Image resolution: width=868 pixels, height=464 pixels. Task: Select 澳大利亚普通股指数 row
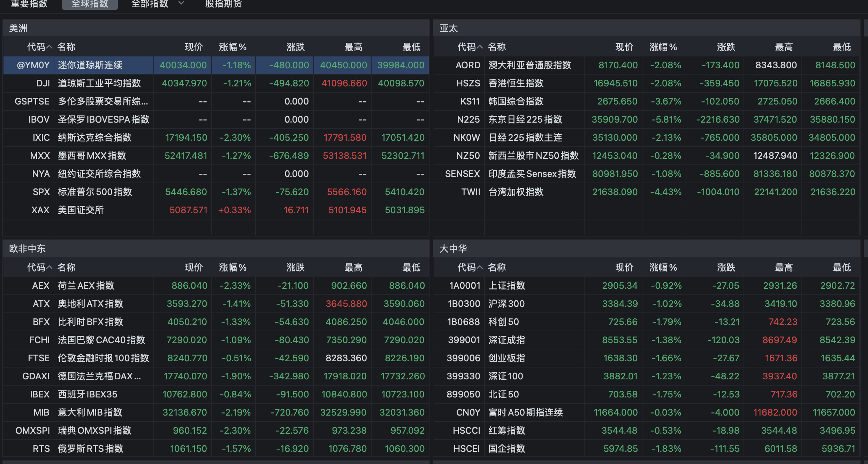(x=647, y=65)
